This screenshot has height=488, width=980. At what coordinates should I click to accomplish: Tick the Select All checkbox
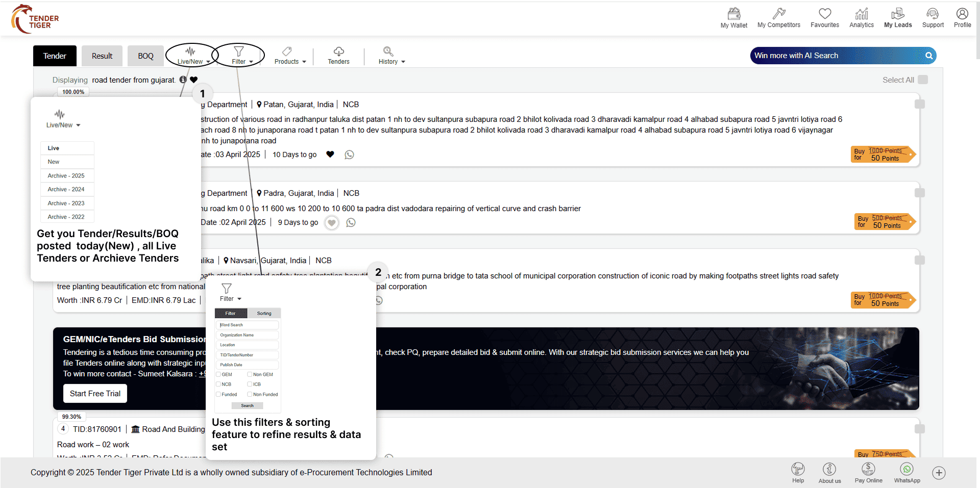922,80
